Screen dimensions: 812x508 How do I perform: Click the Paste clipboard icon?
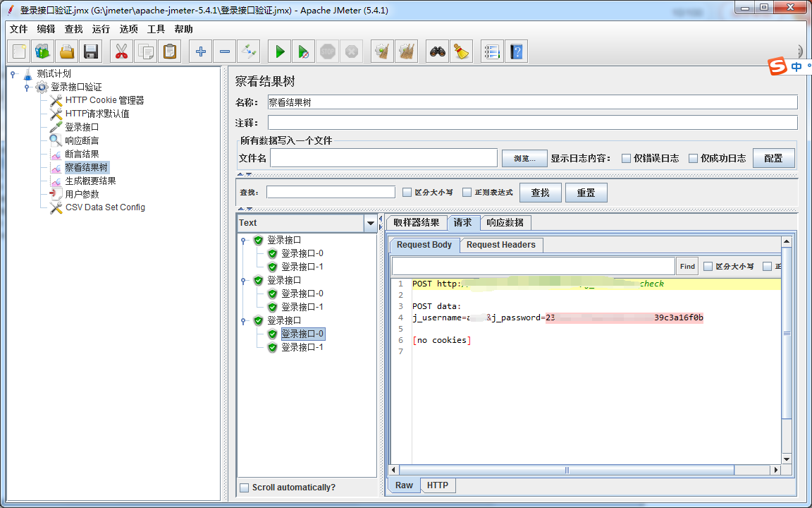[169, 52]
